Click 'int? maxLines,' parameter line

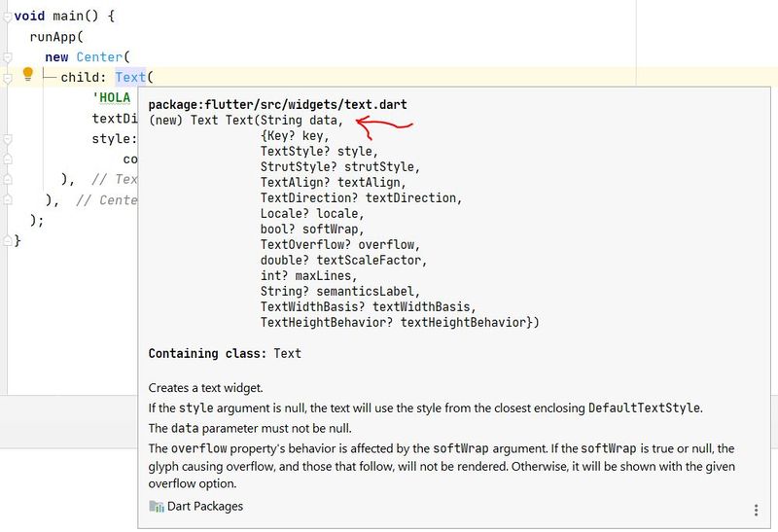[308, 276]
